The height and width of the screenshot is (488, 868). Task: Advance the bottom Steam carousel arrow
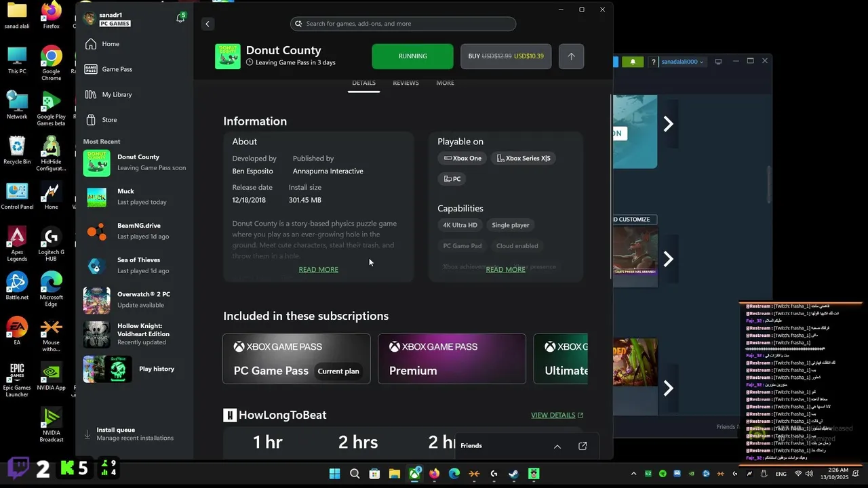coord(668,388)
